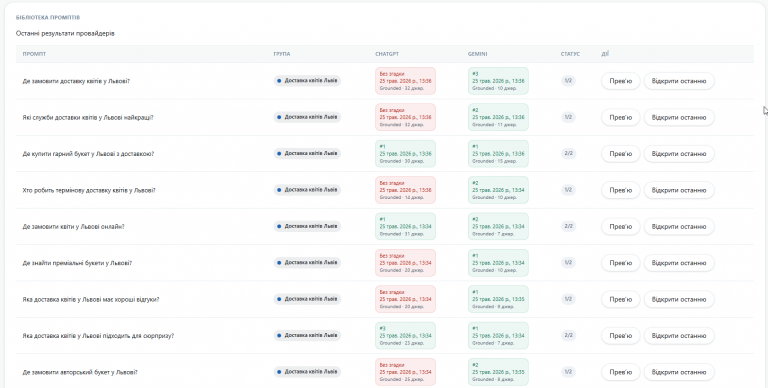
Task: Open Прев'ю for 'Де купити гарний букет' row
Action: [621, 154]
